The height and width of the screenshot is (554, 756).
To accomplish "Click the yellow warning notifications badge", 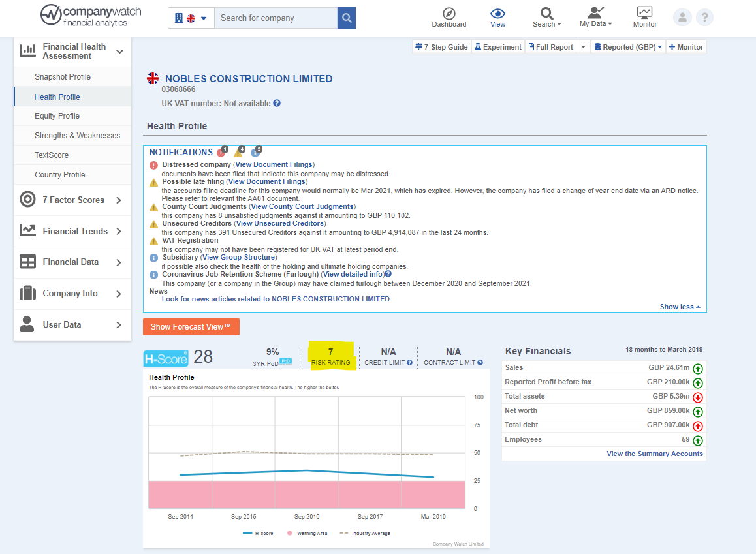I will click(239, 152).
